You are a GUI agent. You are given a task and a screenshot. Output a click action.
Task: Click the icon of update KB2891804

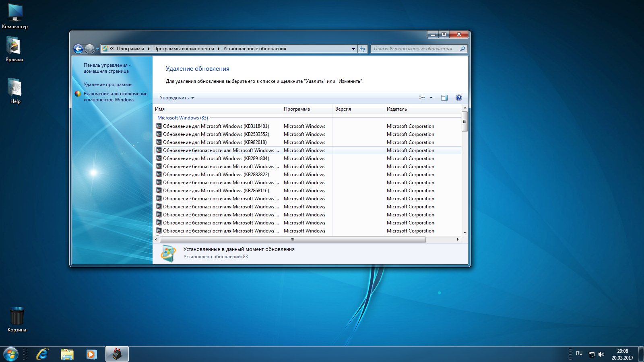[x=159, y=158]
